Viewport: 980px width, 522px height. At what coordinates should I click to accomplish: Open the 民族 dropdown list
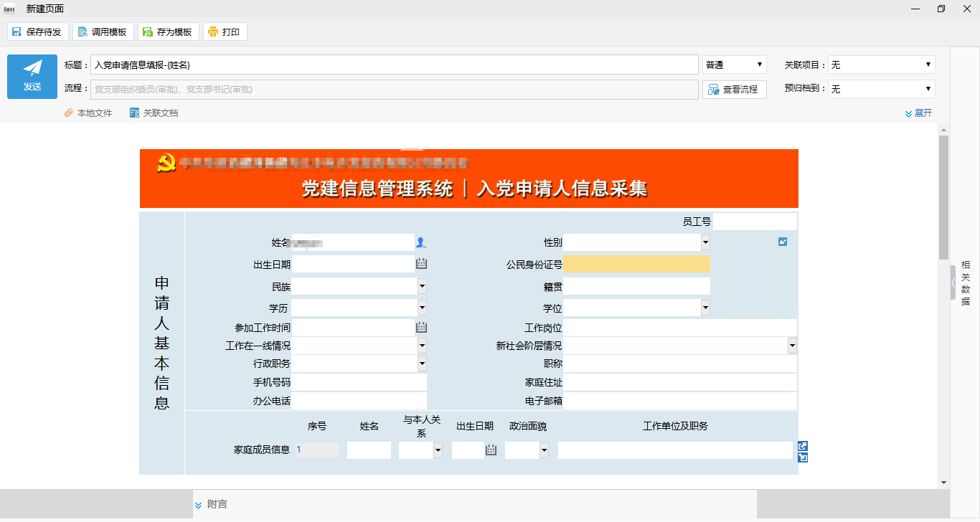(x=422, y=286)
